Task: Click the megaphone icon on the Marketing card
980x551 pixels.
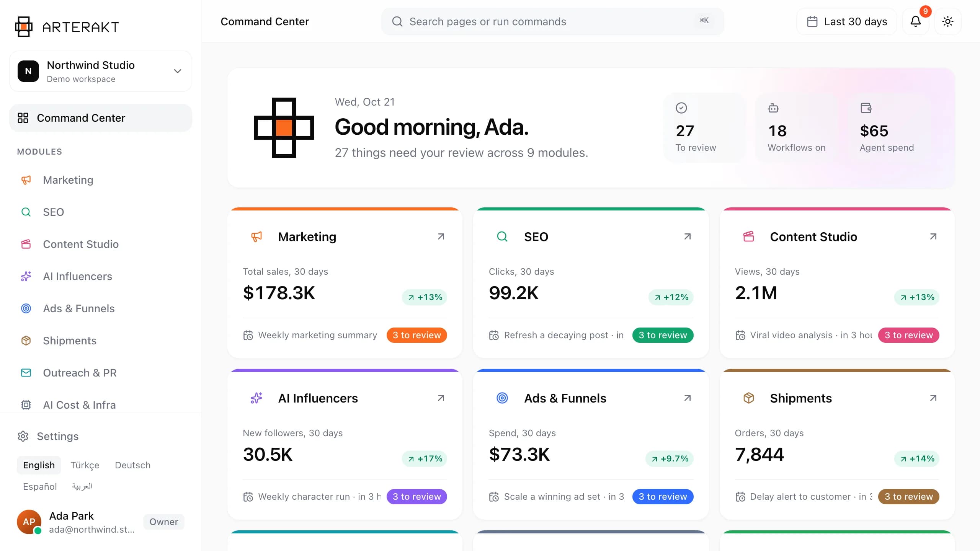Action: point(256,236)
